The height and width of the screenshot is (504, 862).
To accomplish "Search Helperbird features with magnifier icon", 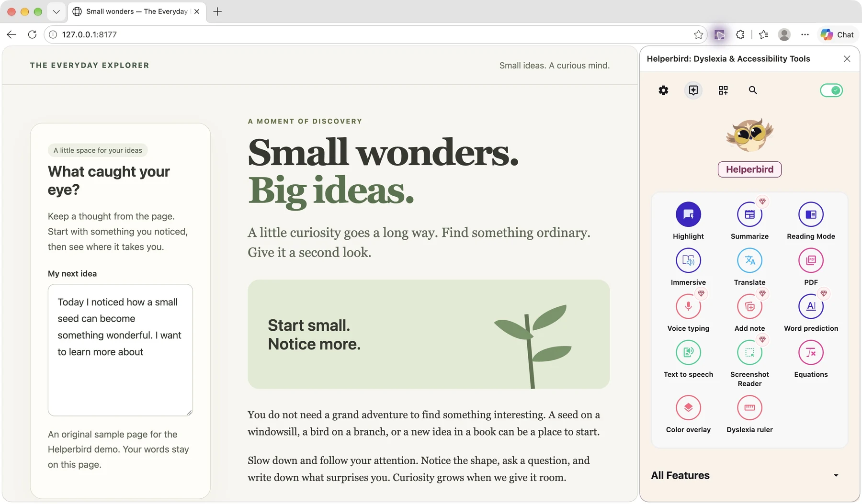I will tap(753, 90).
